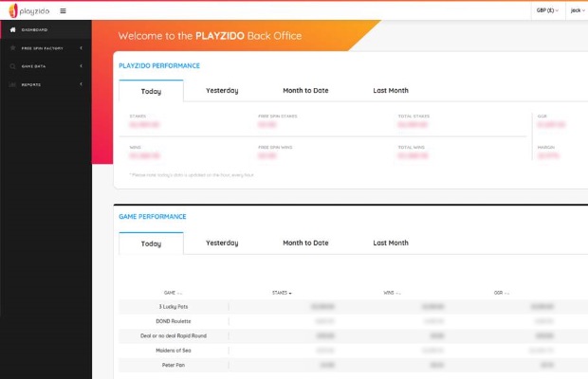588x379 pixels.
Task: Select Yesterday tab in Game Performance
Action: click(x=222, y=244)
